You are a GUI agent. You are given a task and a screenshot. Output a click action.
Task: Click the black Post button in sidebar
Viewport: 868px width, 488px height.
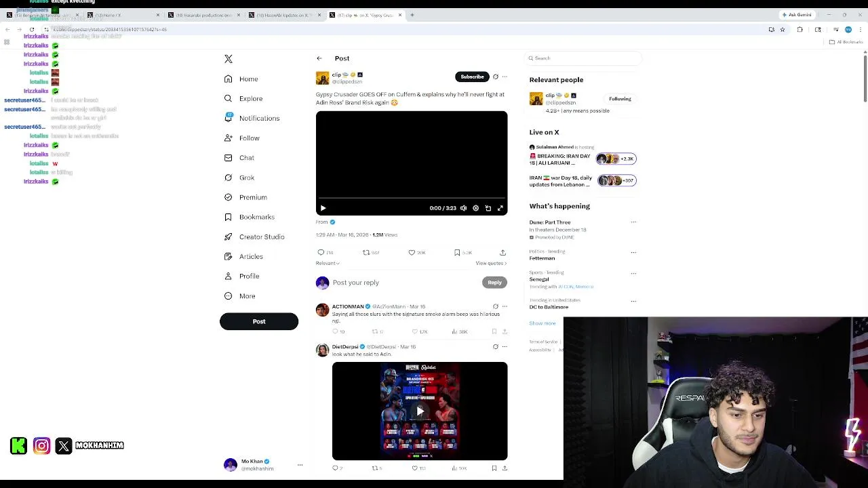[259, 321]
